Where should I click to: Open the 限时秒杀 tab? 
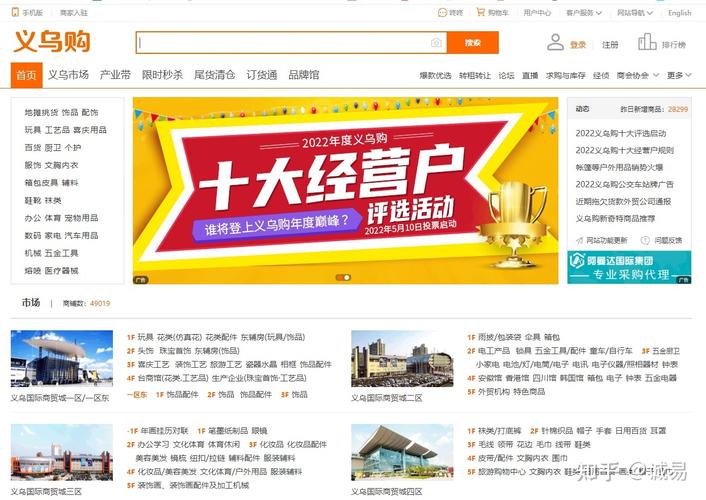tap(162, 75)
